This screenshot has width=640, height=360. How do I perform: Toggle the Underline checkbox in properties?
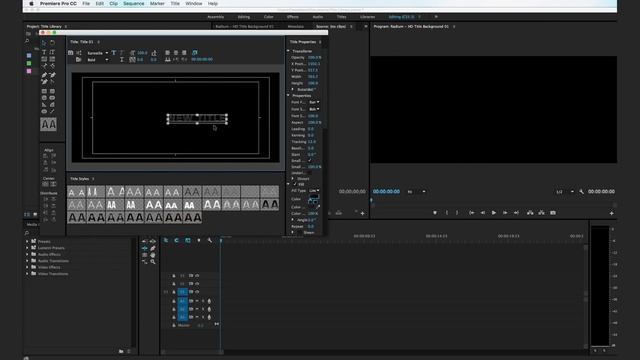310,173
